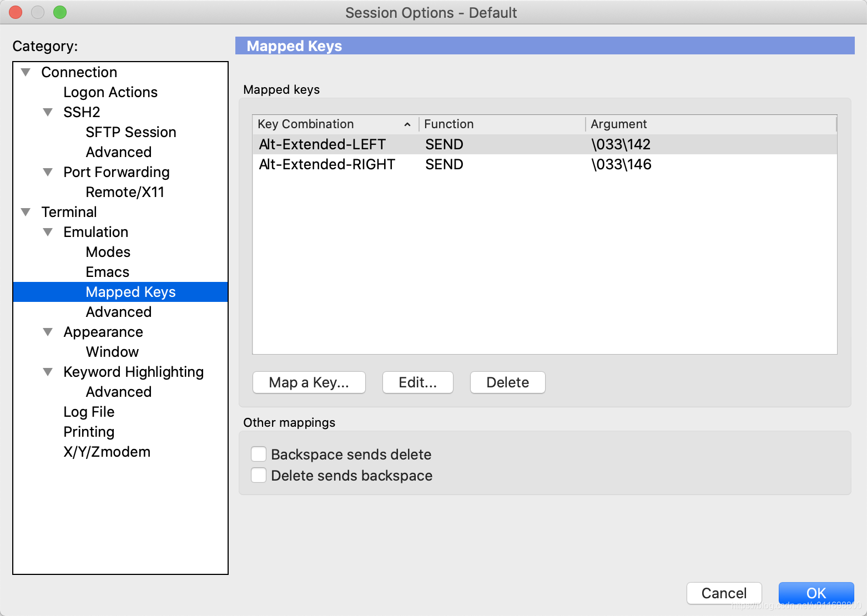
Task: Confirm settings with OK button
Action: point(816,593)
